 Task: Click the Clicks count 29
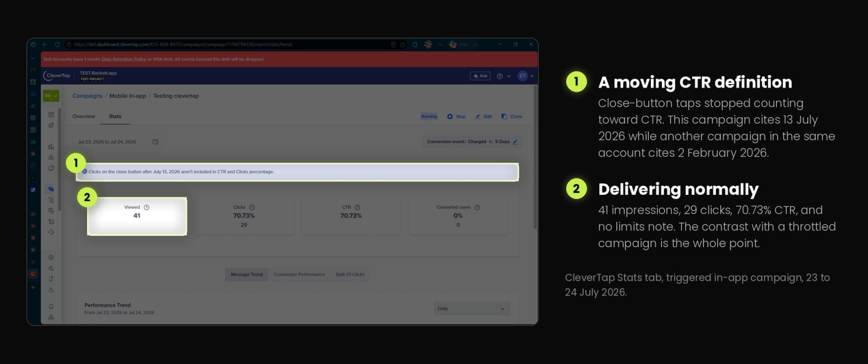coord(244,225)
